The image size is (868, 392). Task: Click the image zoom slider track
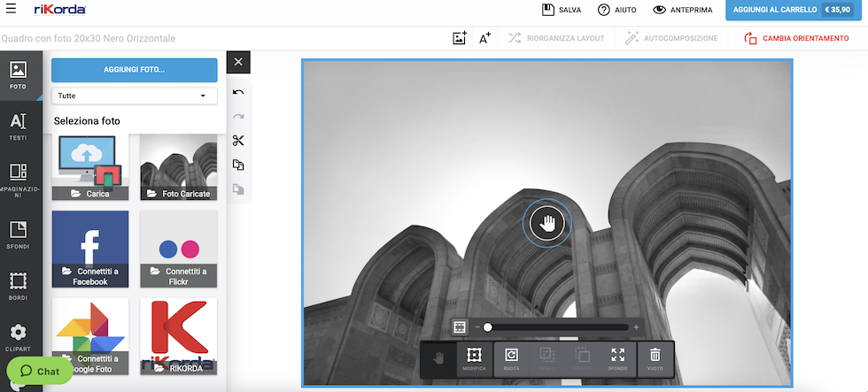(558, 327)
